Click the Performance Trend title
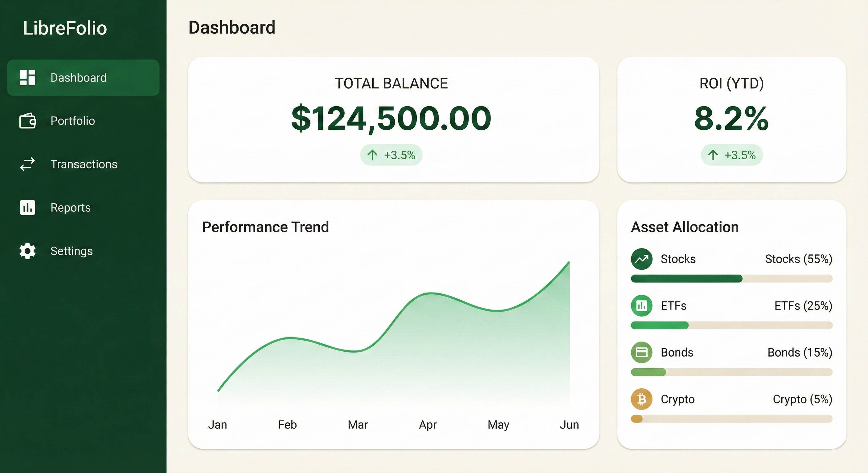The width and height of the screenshot is (868, 473). (x=265, y=227)
